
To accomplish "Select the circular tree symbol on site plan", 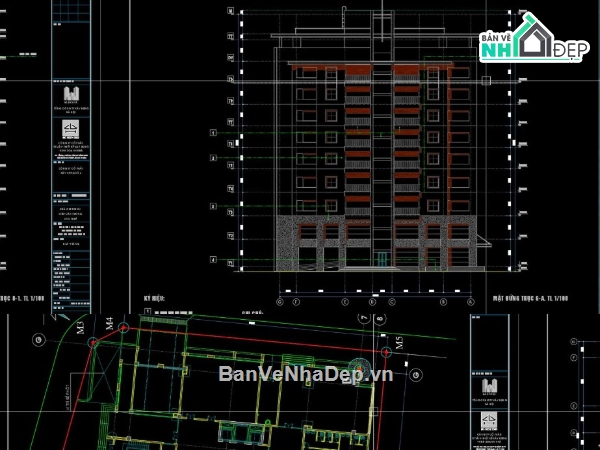I will (x=359, y=368).
